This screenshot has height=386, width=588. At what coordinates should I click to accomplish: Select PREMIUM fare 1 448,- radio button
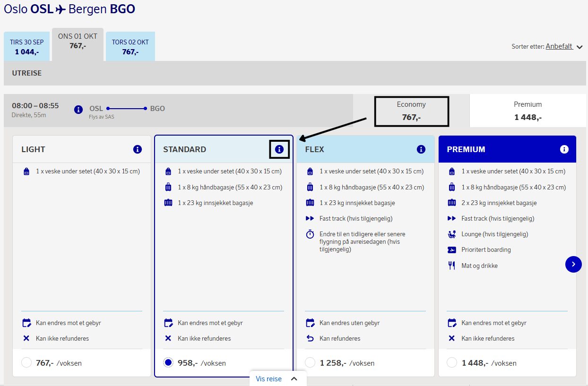[x=452, y=362]
